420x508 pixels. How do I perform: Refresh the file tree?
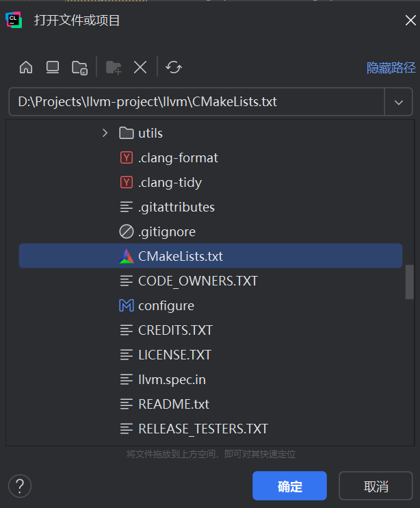(x=174, y=68)
